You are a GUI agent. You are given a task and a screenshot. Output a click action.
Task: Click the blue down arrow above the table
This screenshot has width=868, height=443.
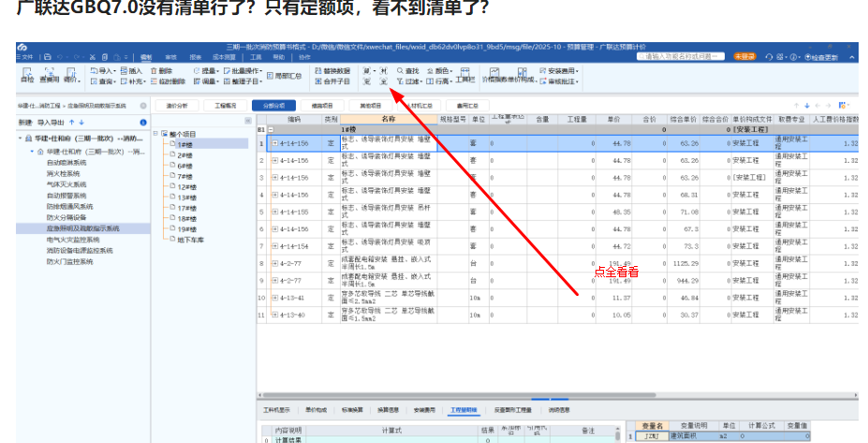click(x=807, y=105)
